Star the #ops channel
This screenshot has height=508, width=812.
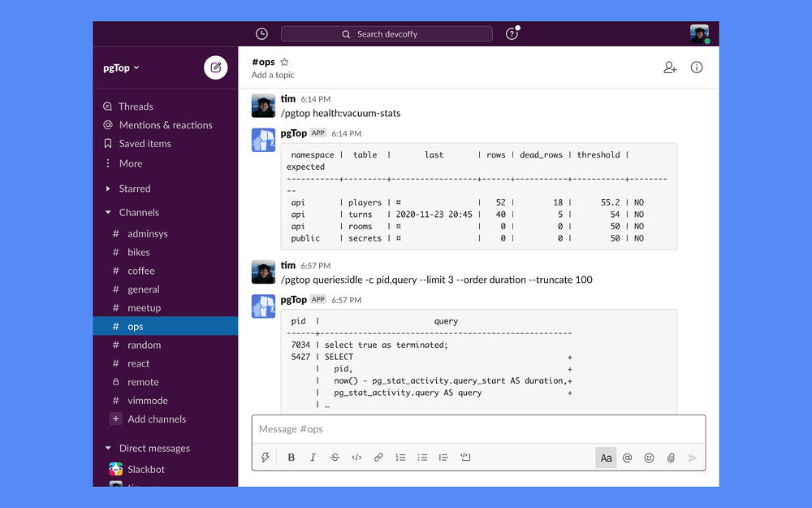click(x=284, y=63)
